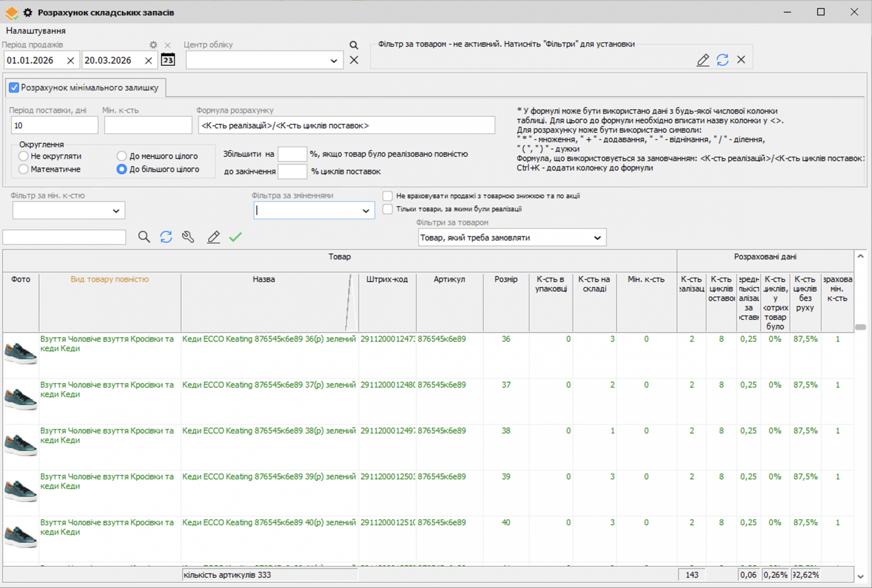Click the period settings gear icon
The image size is (872, 588).
pyautogui.click(x=153, y=45)
